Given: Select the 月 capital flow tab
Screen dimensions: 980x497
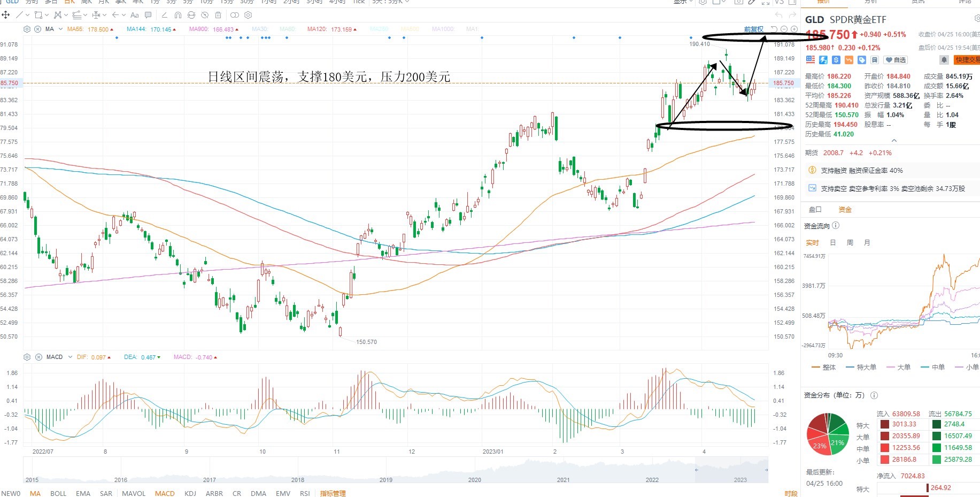Looking at the screenshot, I should coord(867,243).
